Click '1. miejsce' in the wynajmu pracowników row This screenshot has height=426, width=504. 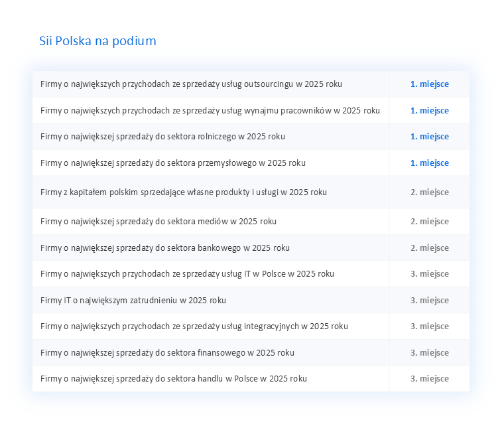click(x=430, y=111)
